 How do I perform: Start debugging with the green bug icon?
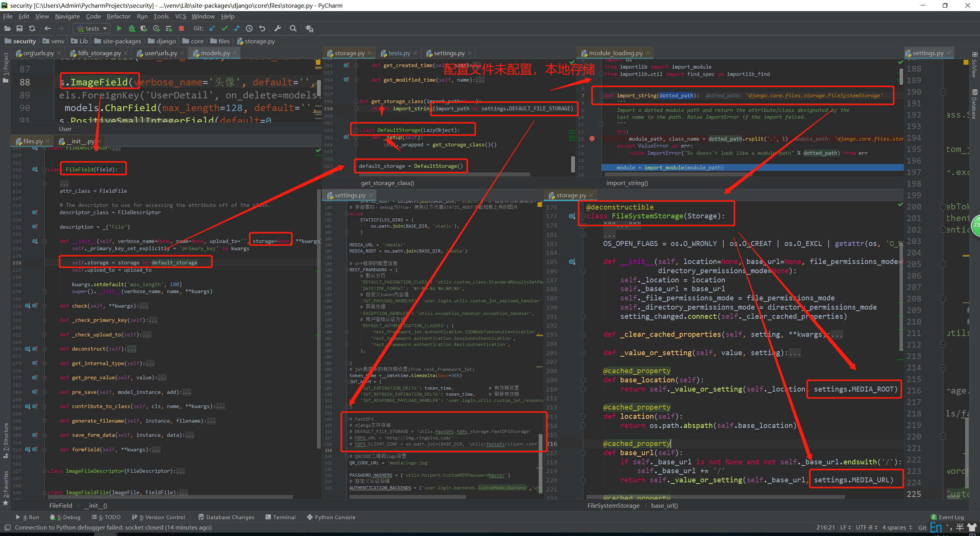(x=132, y=28)
